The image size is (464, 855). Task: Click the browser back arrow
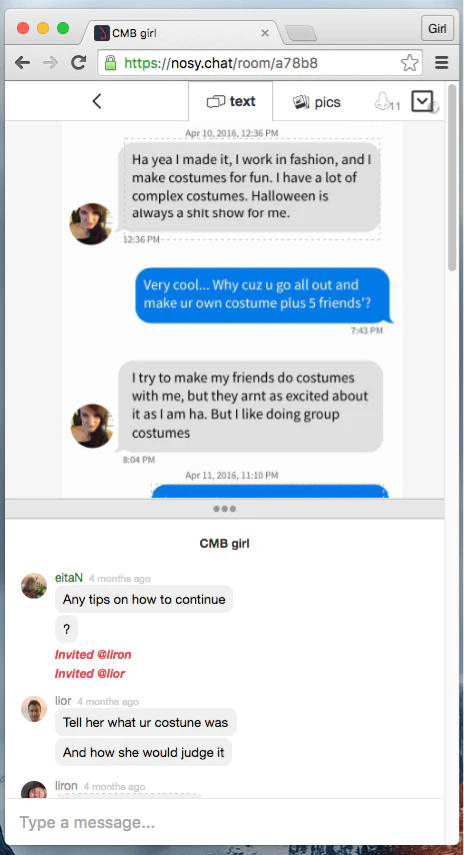coord(22,63)
